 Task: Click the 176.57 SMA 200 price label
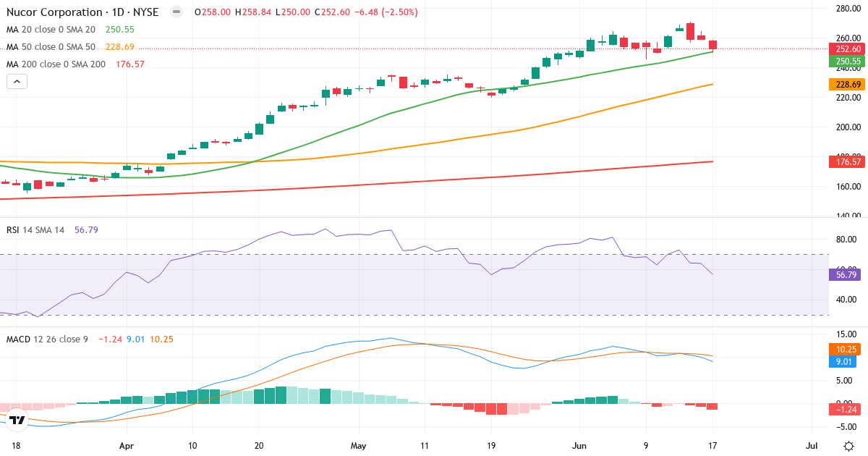tap(848, 162)
